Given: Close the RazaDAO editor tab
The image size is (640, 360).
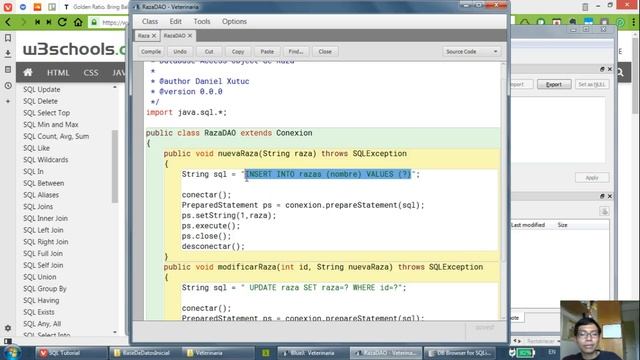Looking at the screenshot, I should (x=190, y=36).
